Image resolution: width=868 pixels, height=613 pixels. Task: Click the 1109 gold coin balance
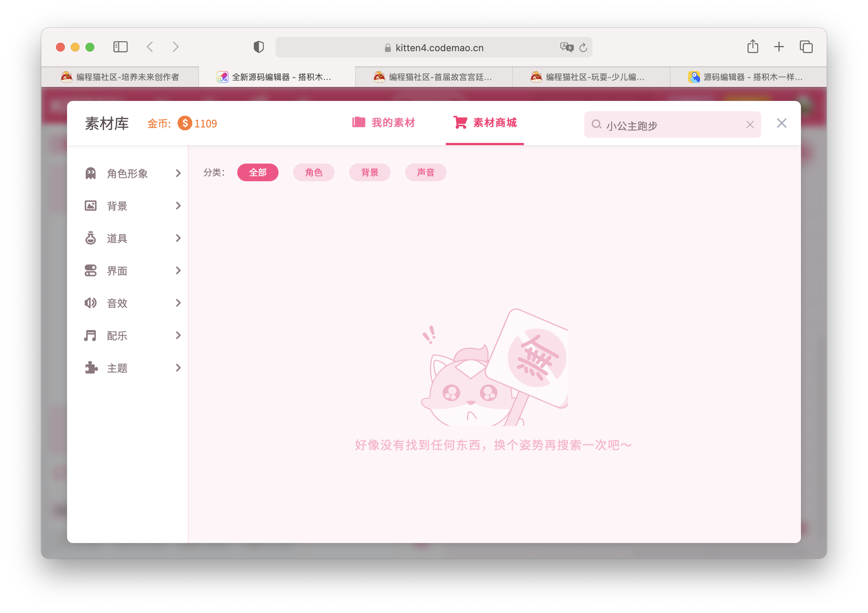(x=206, y=123)
